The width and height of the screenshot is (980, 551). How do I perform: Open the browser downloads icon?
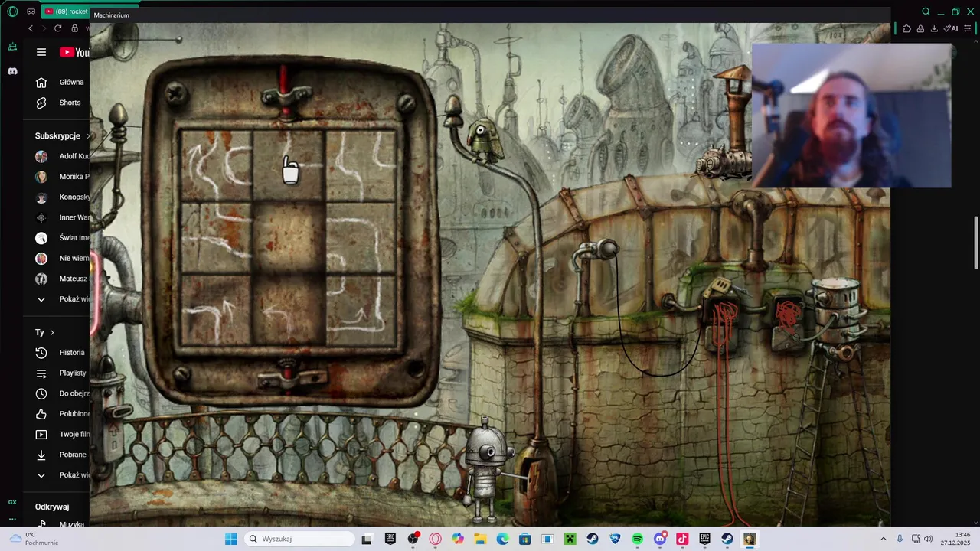point(934,28)
